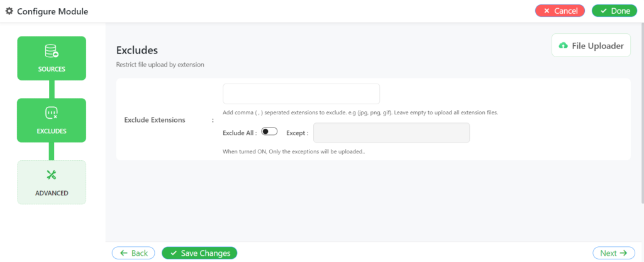This screenshot has height=262, width=644.
Task: Click the left arrow in Back
Action: tap(124, 253)
